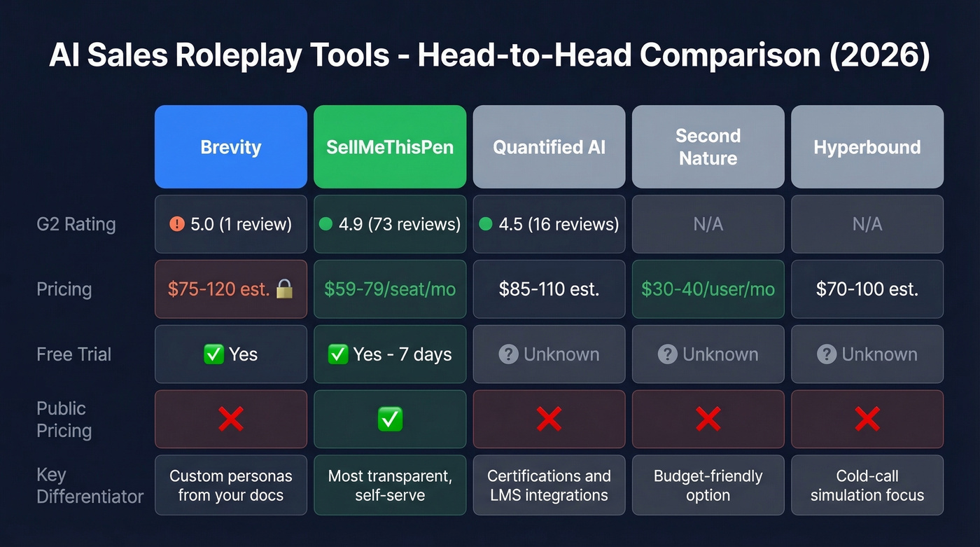Click the N/A rating under Hyperbound
Viewport: 980px width, 547px height.
867,224
